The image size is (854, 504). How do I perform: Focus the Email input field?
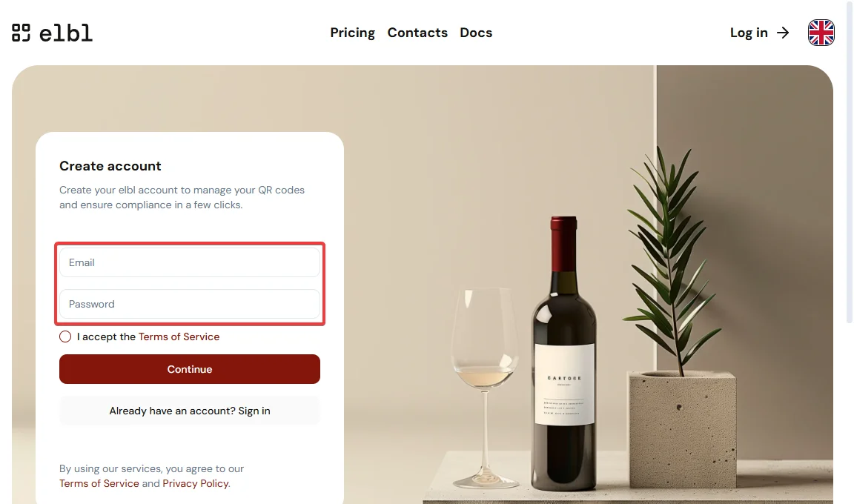pyautogui.click(x=190, y=262)
